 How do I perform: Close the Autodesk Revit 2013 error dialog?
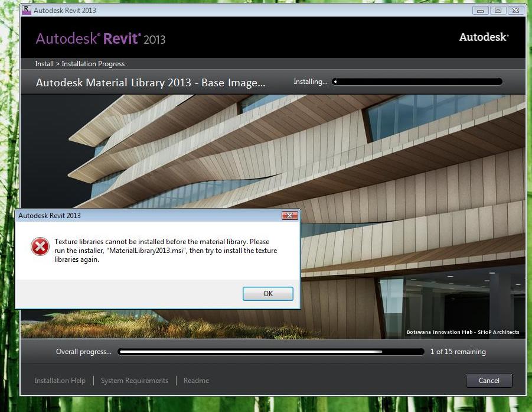[290, 215]
